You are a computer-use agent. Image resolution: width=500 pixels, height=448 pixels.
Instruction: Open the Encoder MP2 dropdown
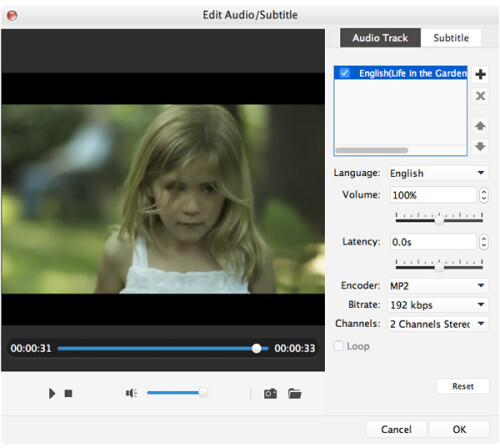438,286
